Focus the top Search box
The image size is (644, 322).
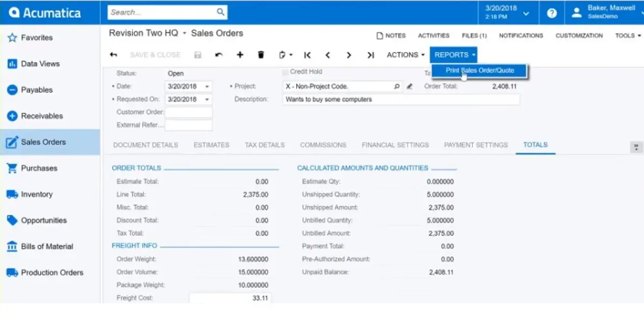pos(167,12)
